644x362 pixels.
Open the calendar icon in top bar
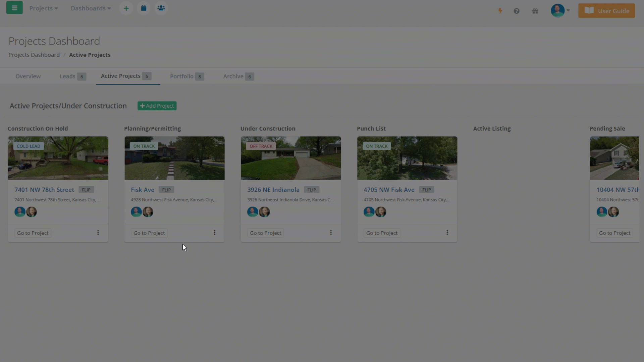point(144,8)
